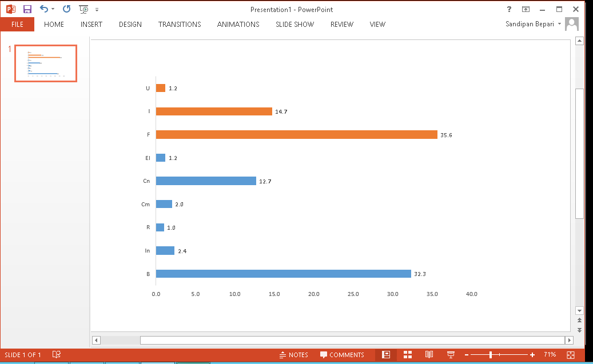Start slide show from Quick Access Toolbar
593x364 pixels.
83,9
